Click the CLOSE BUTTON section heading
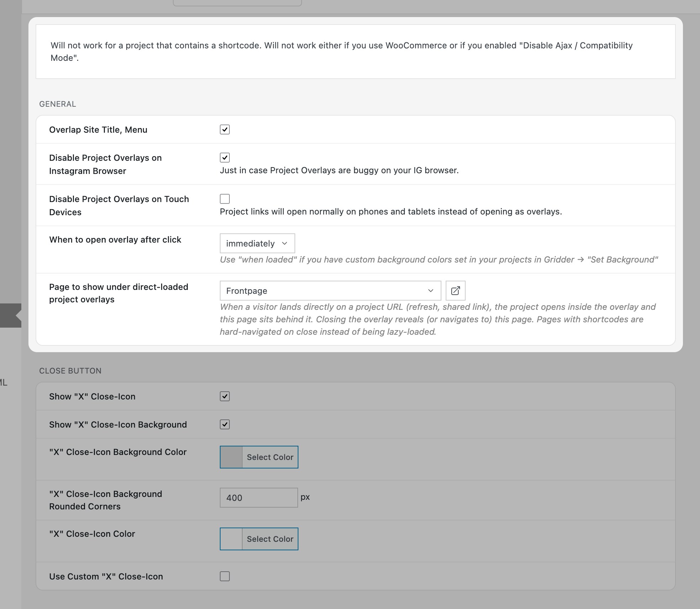Screen dimensions: 700x609 (x=70, y=371)
